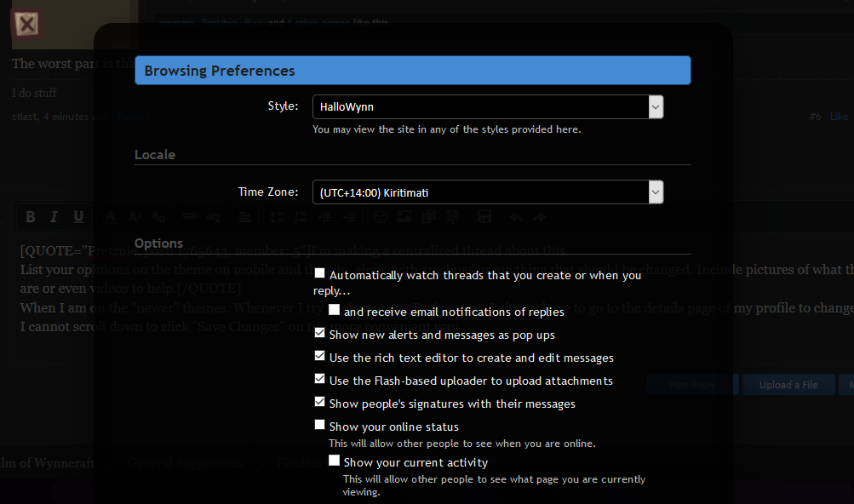854x504 pixels.
Task: Uncheck Show new alerts as pop ups
Action: tap(320, 333)
